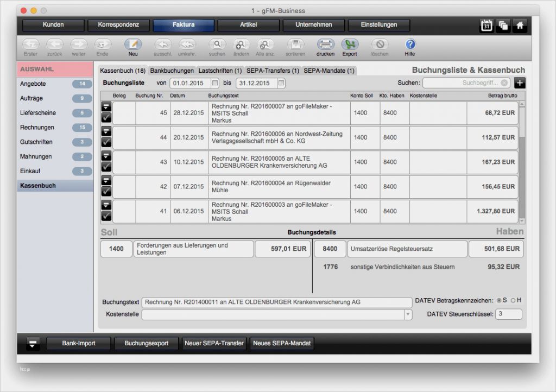Click the Bank-Import button
Viewport: 556px width, 392px height.
[x=79, y=343]
